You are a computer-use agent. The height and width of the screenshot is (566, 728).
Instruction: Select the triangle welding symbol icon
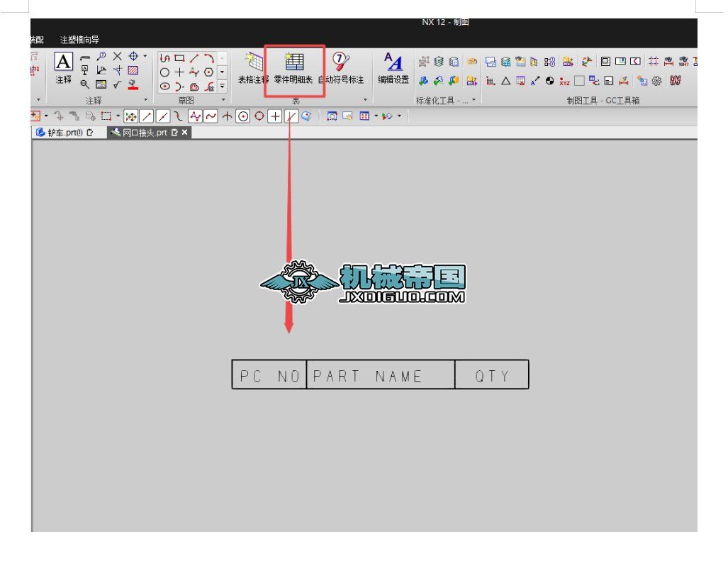pos(505,81)
